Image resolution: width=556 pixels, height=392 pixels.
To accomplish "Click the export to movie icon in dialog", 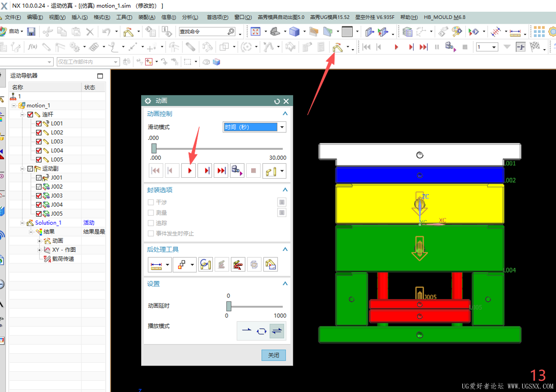I will point(238,170).
